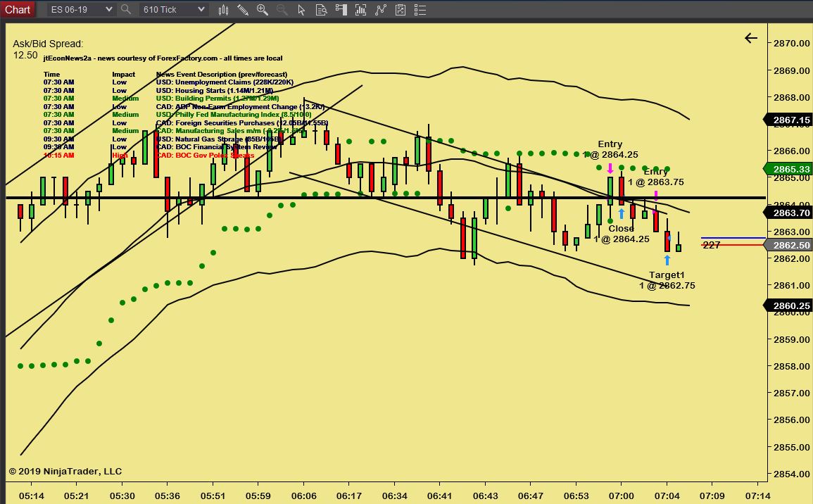Click the 227 tick counter text
This screenshot has height=504, width=813.
click(712, 245)
